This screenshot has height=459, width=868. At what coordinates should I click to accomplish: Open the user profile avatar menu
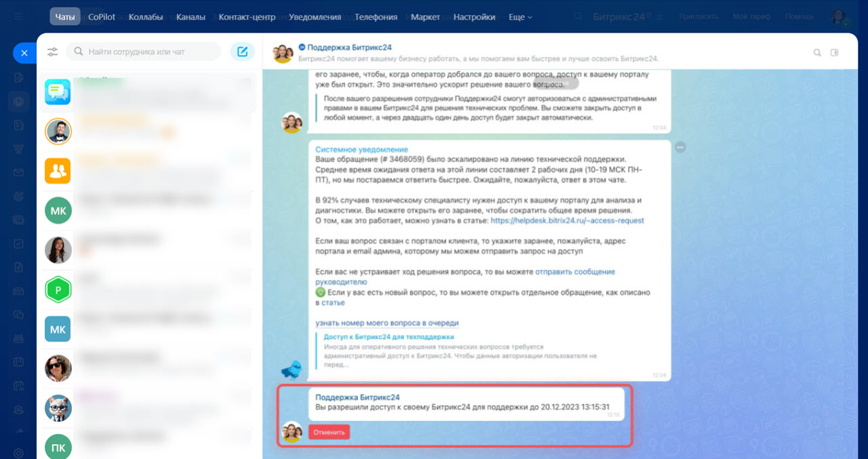[840, 17]
